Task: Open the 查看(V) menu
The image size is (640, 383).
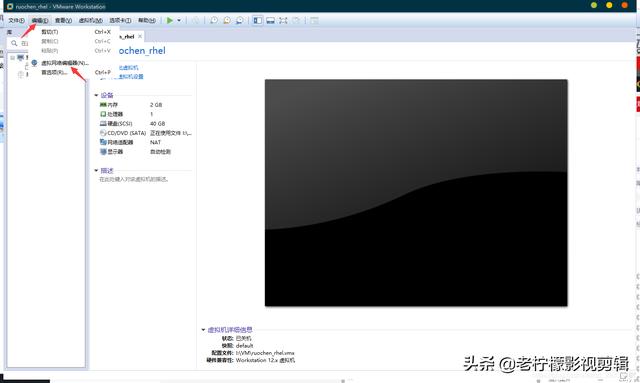Action: click(63, 20)
